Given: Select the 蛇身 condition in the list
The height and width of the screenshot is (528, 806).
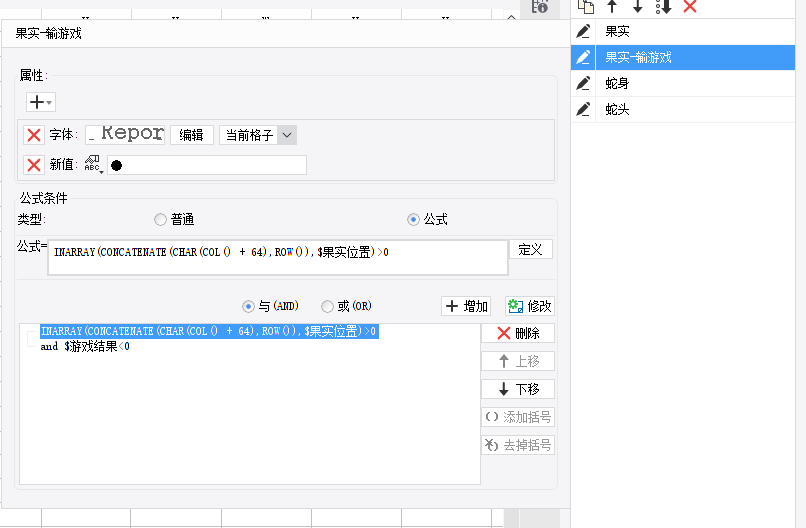Looking at the screenshot, I should point(695,83).
